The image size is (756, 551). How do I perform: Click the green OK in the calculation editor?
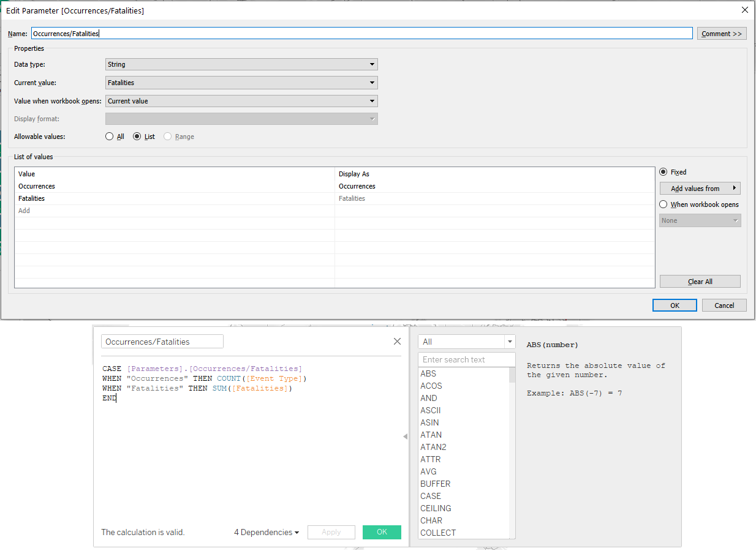pyautogui.click(x=382, y=532)
